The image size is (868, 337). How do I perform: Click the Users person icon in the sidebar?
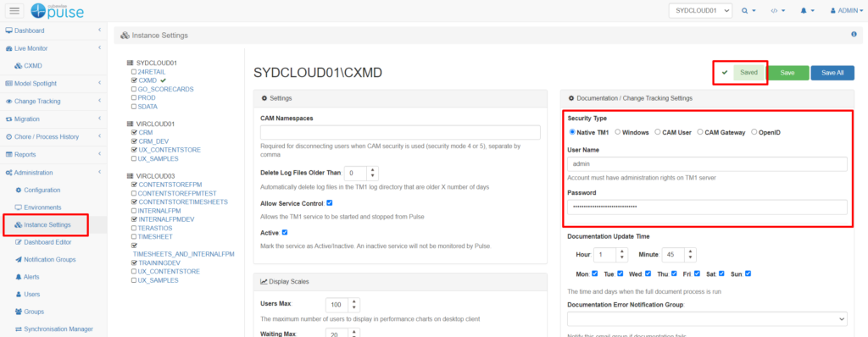(x=19, y=295)
